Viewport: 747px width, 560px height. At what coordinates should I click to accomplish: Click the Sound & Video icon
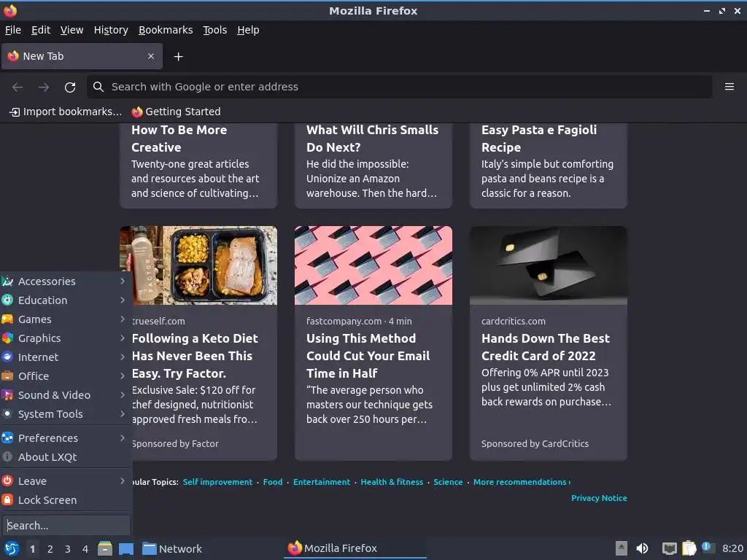7,394
